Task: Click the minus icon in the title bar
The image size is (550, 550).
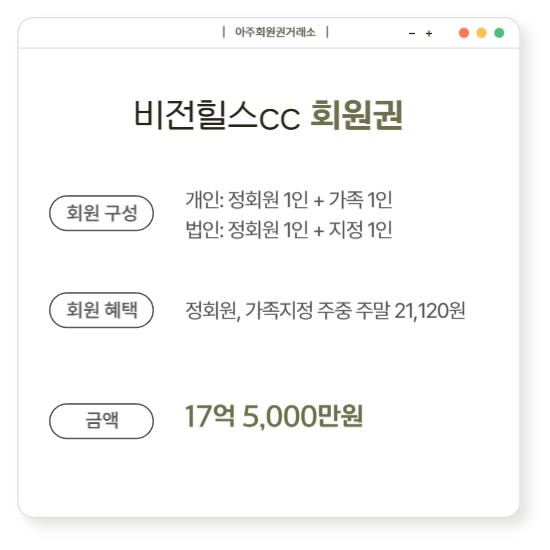Action: click(x=412, y=34)
